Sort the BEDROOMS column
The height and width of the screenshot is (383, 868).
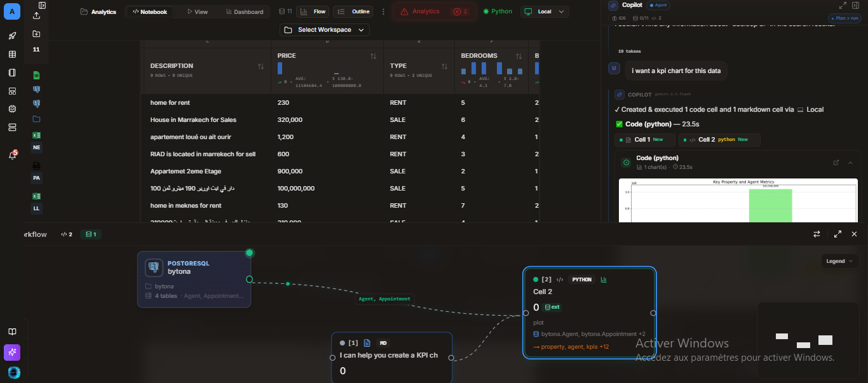click(519, 57)
